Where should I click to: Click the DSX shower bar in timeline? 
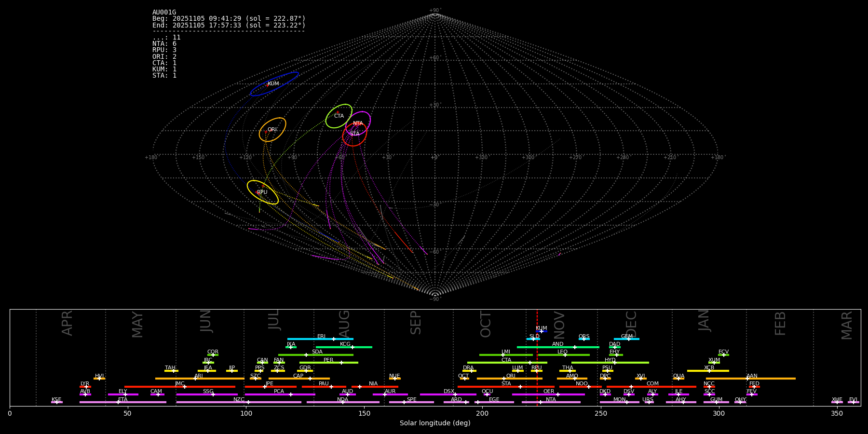pos(448,394)
